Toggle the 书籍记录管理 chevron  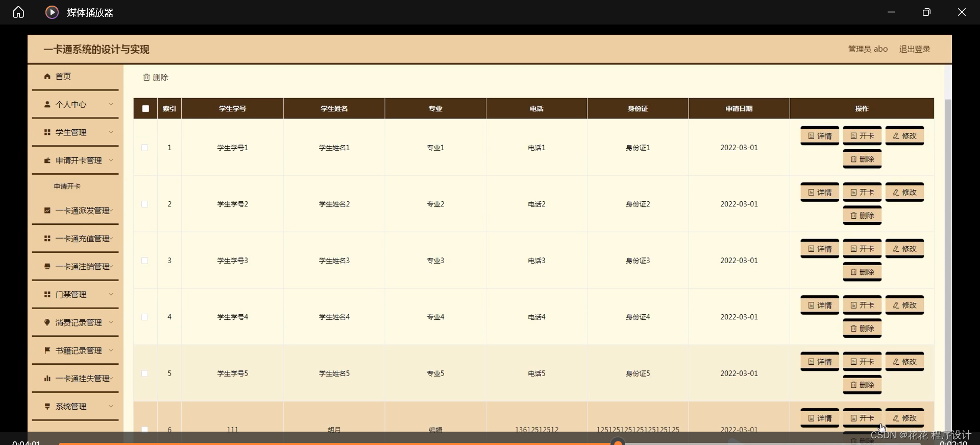coord(111,350)
